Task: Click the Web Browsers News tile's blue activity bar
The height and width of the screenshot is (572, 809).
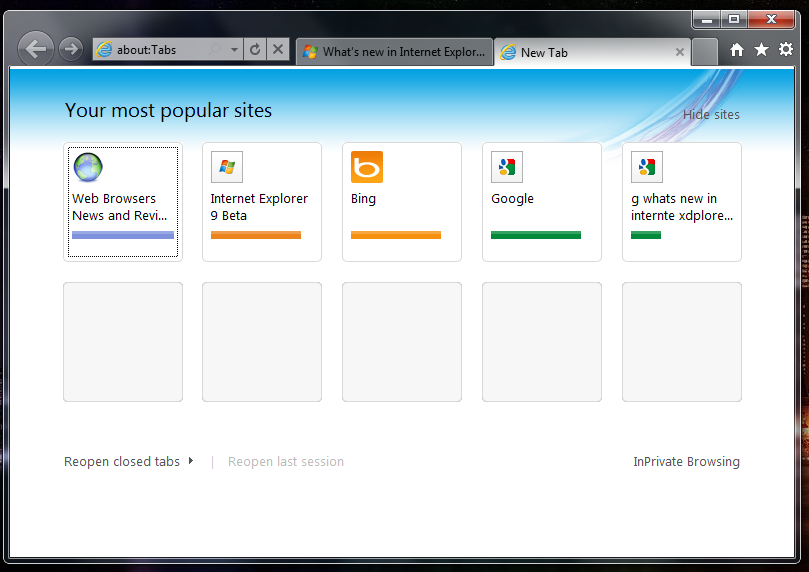Action: tap(123, 235)
